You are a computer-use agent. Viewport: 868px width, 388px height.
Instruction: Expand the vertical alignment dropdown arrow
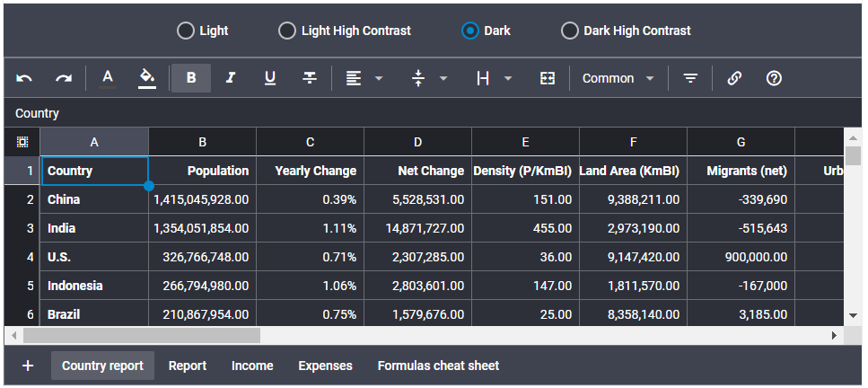[x=443, y=79]
